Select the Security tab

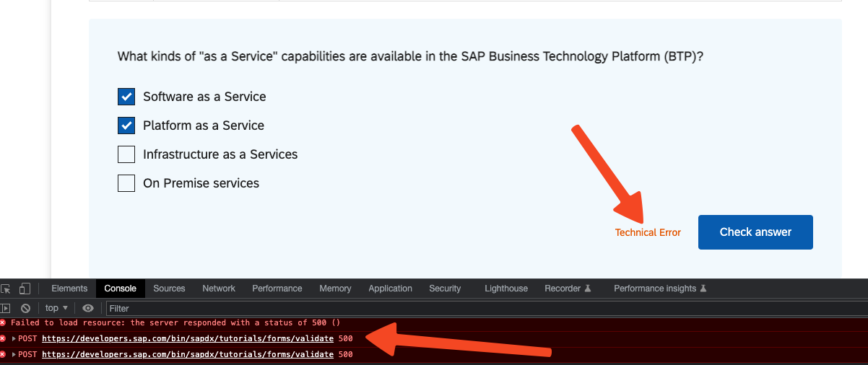pos(445,289)
